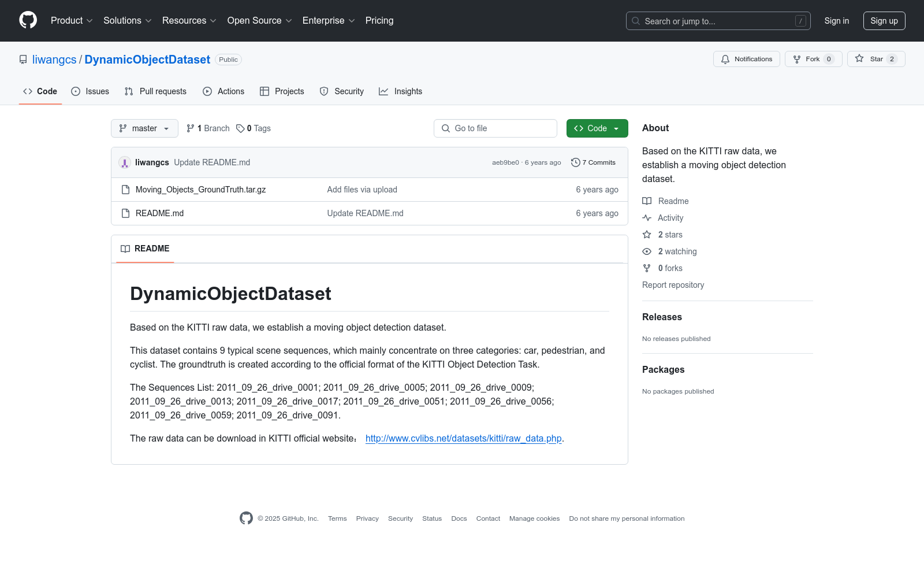
Task: Open the Update README.md commit in README.md row
Action: point(366,213)
